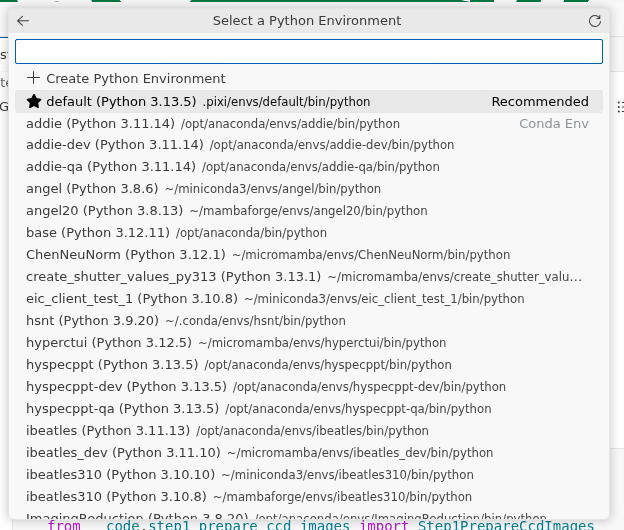
Task: Focus the environment search input field
Action: click(309, 51)
